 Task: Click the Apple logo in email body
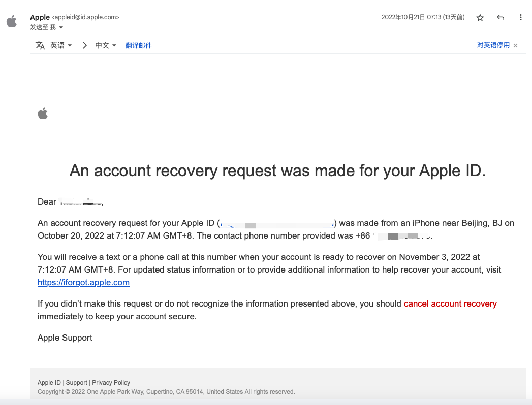[43, 113]
